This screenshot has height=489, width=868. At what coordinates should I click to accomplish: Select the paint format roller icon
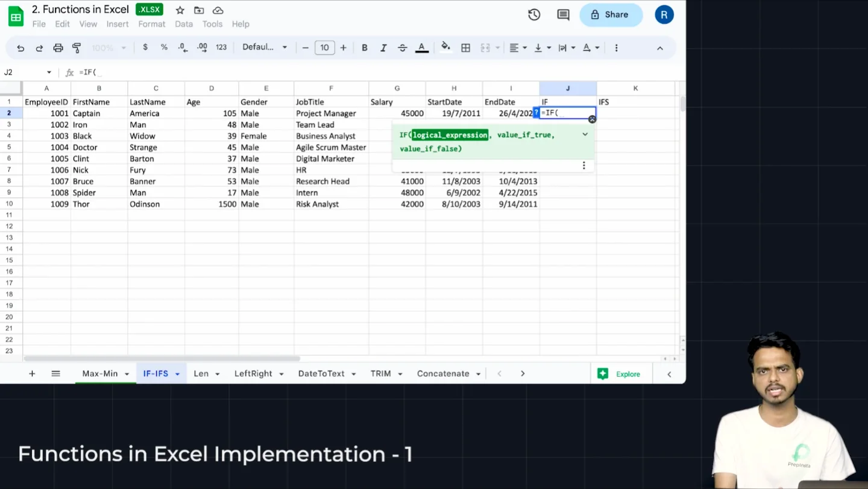[77, 48]
